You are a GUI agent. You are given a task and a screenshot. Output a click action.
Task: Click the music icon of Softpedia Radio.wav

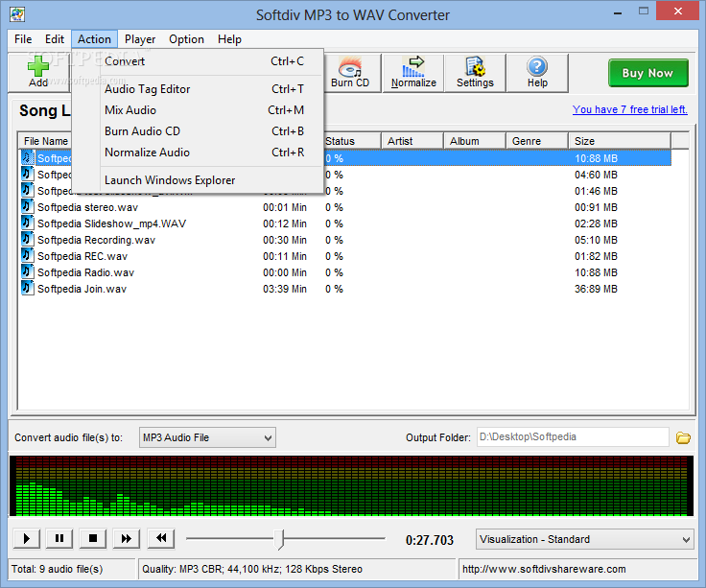[27, 272]
